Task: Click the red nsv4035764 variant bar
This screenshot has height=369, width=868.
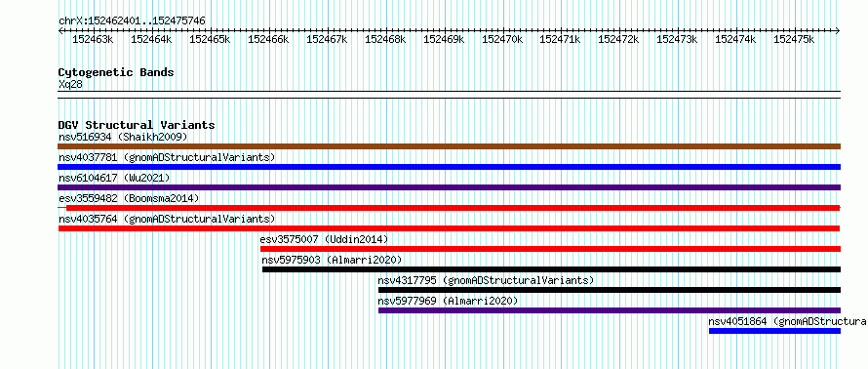Action: [449, 228]
